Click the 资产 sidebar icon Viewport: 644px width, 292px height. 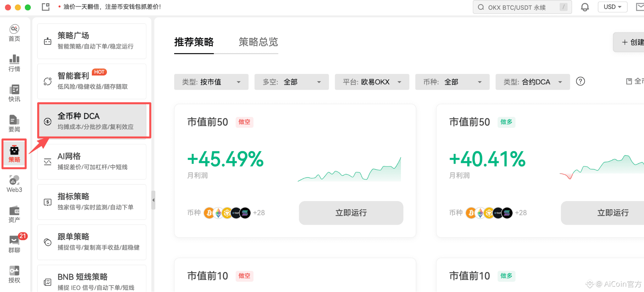point(14,213)
